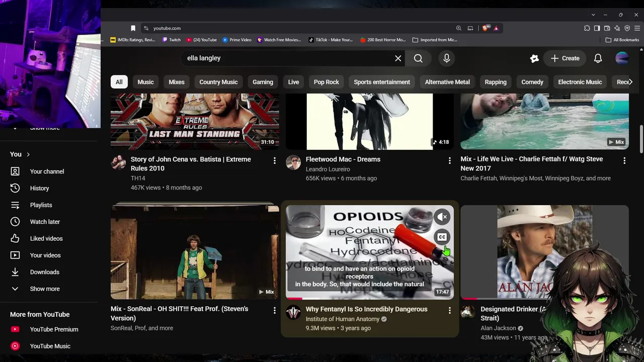
Task: Open the IMDb bookmark
Action: [132, 40]
